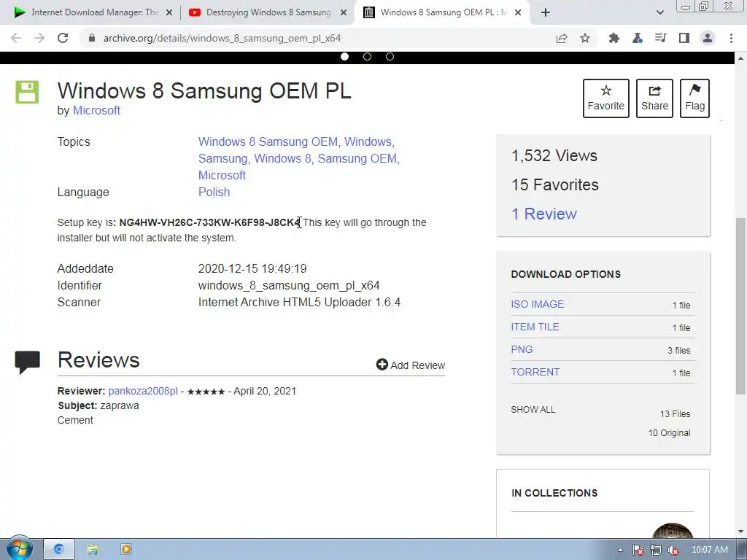The image size is (747, 560).
Task: Open the Windows Start orb
Action: click(19, 548)
